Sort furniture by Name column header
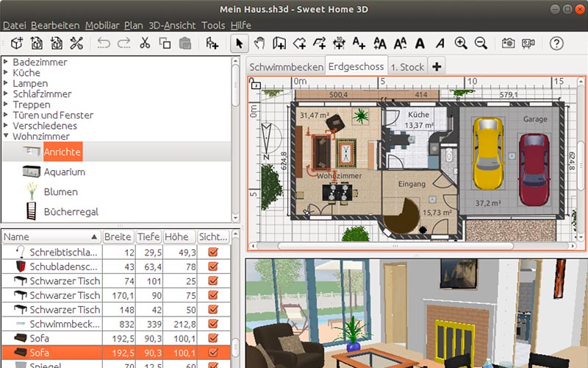The height and width of the screenshot is (368, 588). pos(51,237)
